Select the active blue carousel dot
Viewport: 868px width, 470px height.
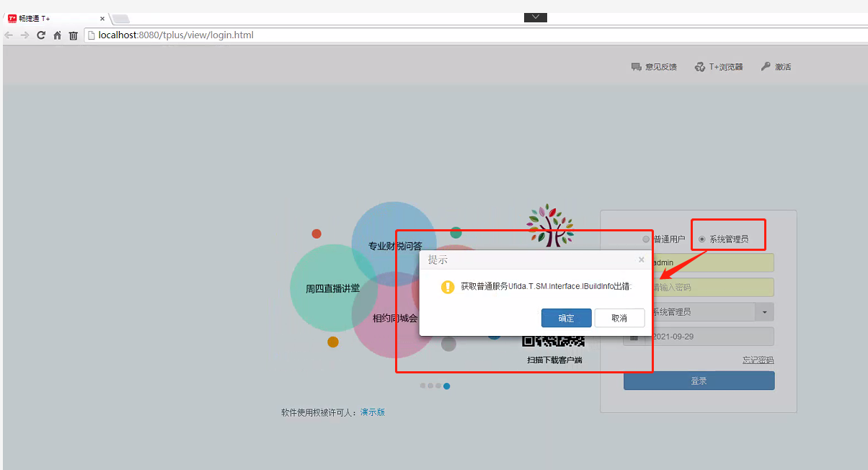point(447,386)
